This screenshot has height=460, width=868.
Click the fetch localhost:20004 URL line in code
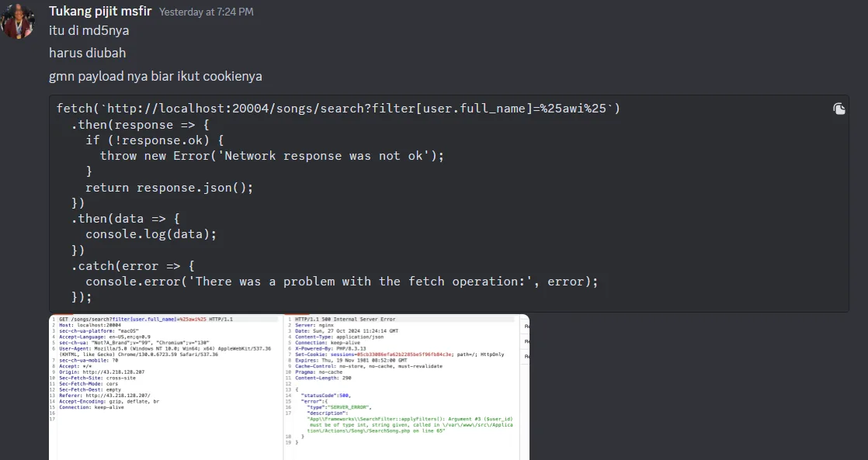[x=339, y=109]
